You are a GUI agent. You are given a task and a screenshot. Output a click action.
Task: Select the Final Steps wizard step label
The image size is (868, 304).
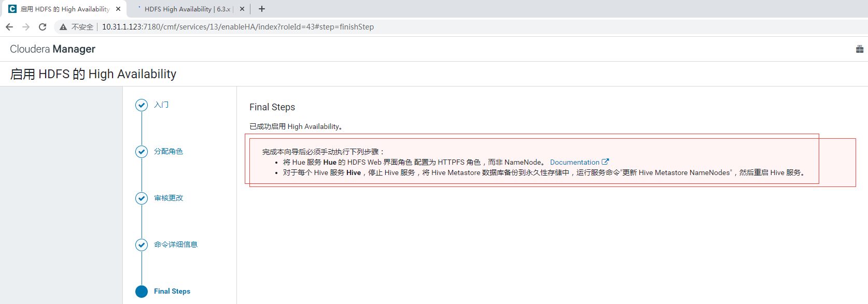tap(172, 291)
